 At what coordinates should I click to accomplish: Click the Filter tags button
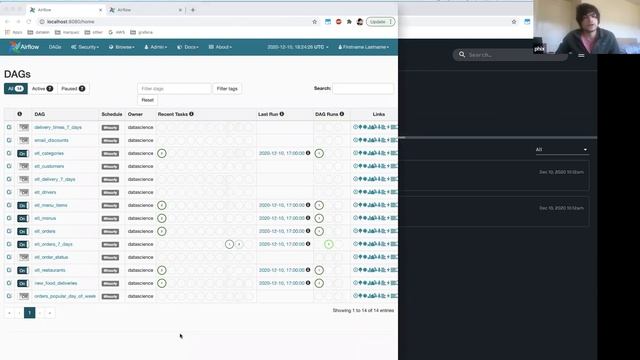pyautogui.click(x=227, y=89)
